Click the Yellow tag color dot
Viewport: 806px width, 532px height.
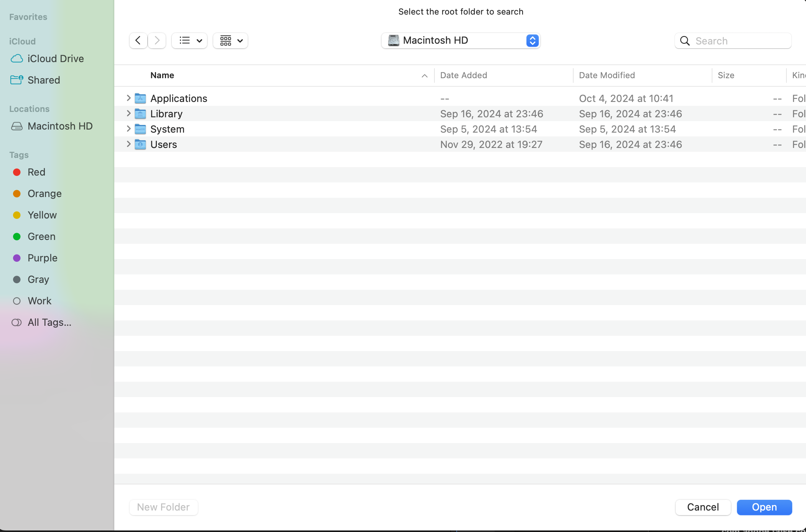[17, 215]
